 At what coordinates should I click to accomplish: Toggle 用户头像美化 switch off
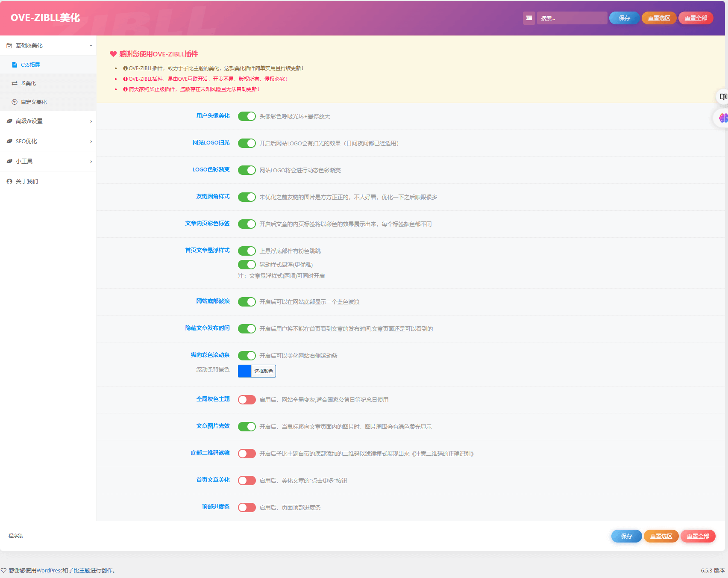pos(247,116)
